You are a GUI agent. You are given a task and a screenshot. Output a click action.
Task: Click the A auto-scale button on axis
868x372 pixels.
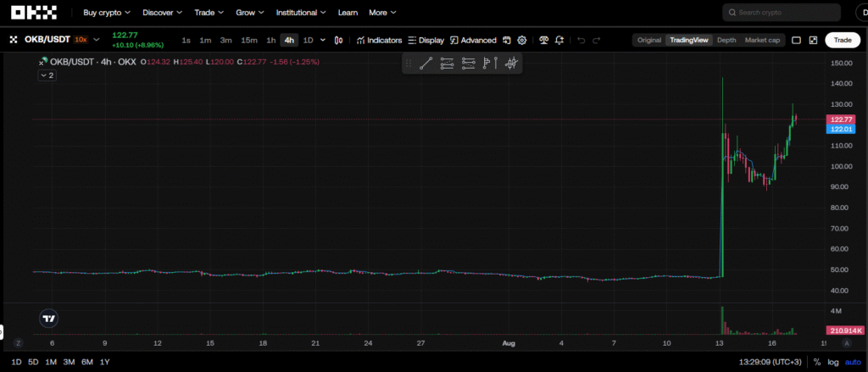coord(847,343)
